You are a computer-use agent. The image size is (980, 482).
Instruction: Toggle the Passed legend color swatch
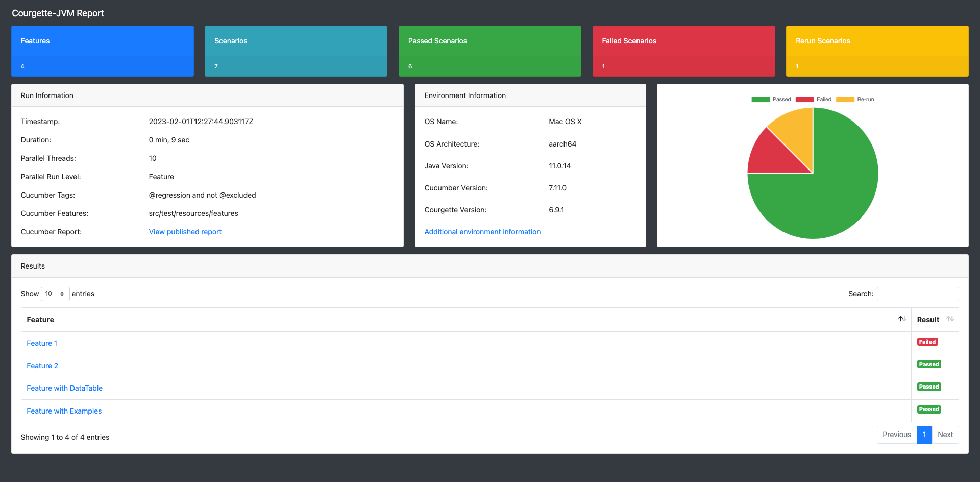pyautogui.click(x=761, y=99)
